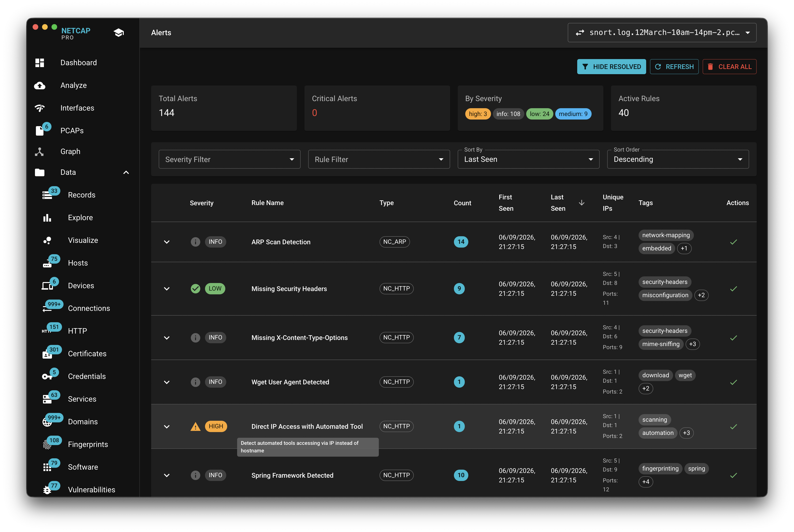Click the Hosts router icon
Screen dimensions: 794x532
(47, 264)
